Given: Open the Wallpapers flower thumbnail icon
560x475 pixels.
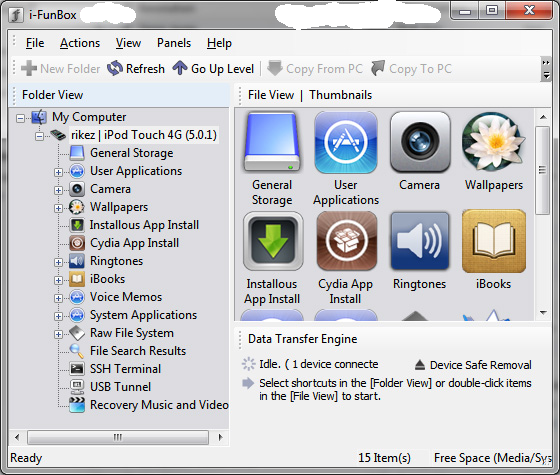Looking at the screenshot, I should [x=494, y=142].
